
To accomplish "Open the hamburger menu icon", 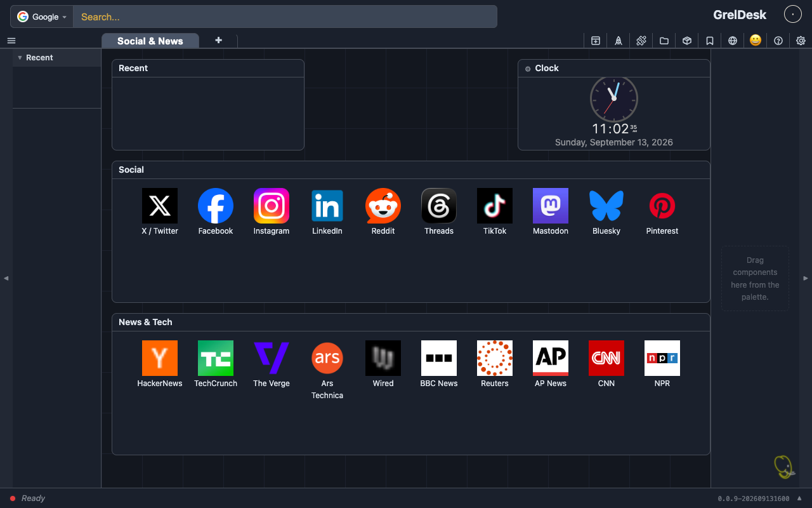I will (x=11, y=41).
